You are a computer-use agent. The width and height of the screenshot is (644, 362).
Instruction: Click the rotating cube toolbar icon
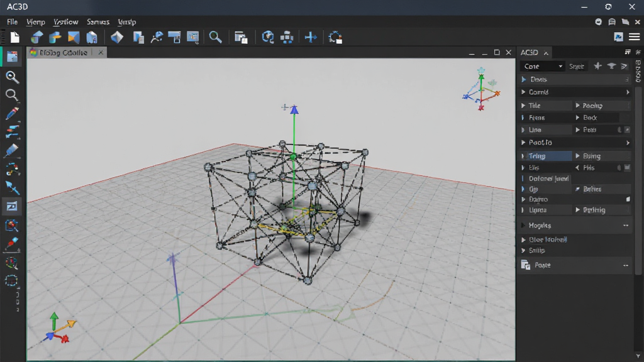point(268,37)
